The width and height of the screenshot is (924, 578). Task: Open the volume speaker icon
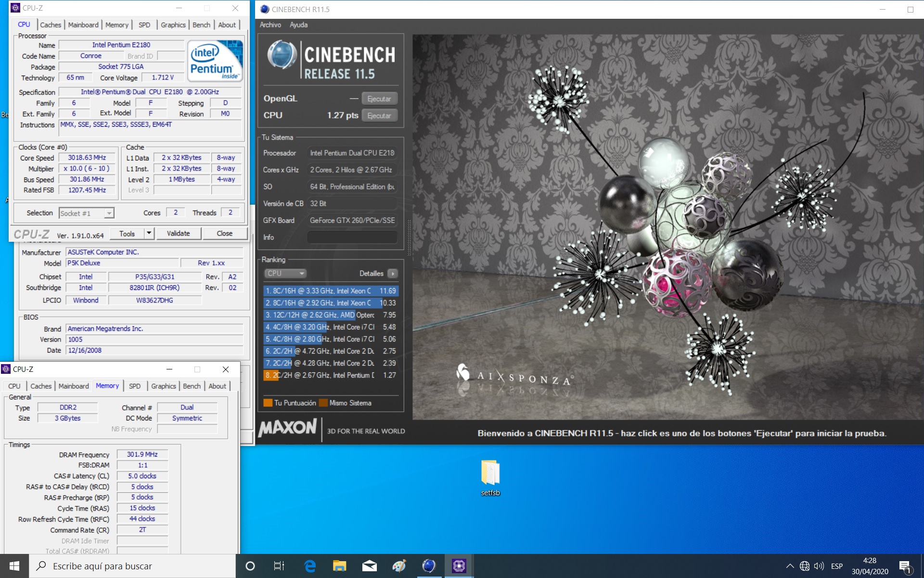click(x=819, y=566)
